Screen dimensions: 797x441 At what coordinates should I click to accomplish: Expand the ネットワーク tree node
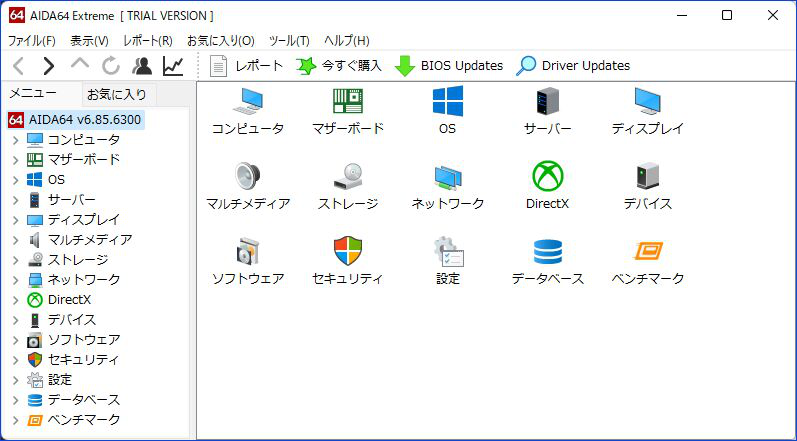coord(16,279)
